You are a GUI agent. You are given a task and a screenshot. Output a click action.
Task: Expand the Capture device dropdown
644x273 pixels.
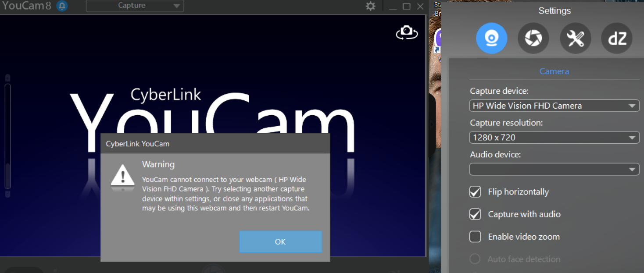click(x=555, y=106)
